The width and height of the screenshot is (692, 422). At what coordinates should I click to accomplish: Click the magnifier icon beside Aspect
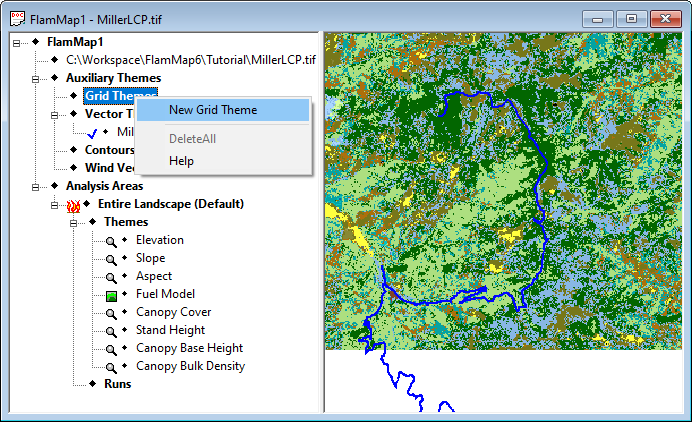pos(111,278)
